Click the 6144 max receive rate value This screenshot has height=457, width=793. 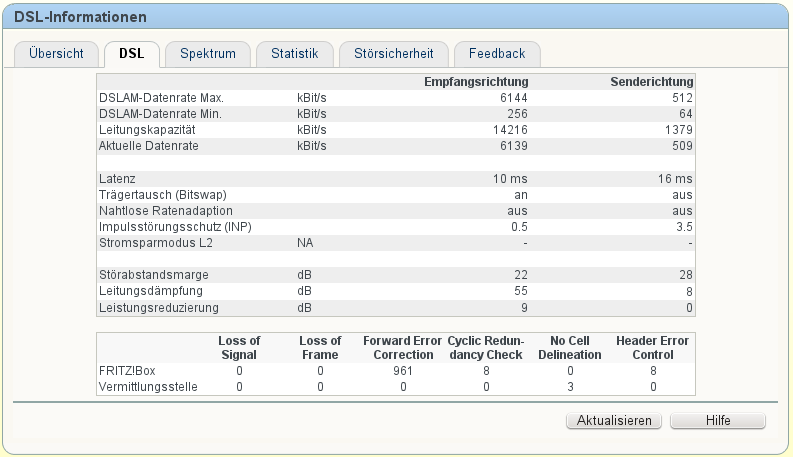[x=514, y=98]
